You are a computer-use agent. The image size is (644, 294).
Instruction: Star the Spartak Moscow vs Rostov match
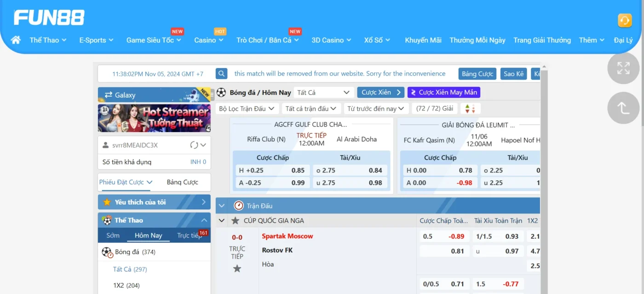tap(237, 269)
